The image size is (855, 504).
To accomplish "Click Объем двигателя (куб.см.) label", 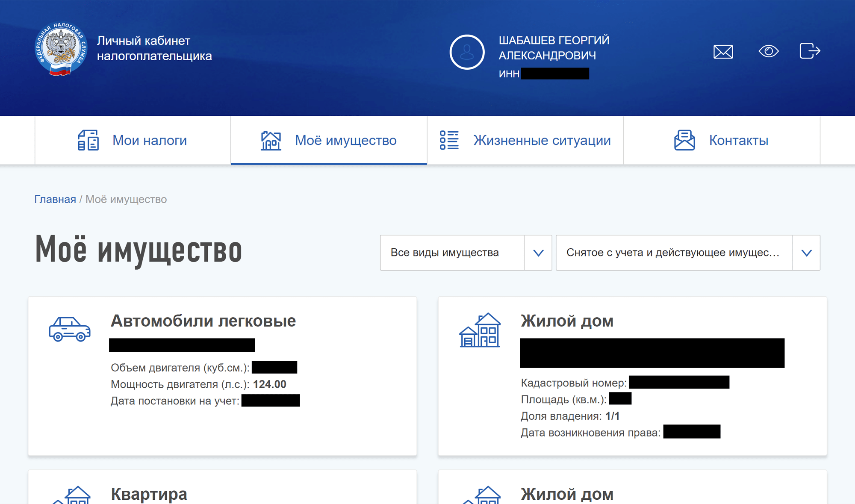I will 180,368.
